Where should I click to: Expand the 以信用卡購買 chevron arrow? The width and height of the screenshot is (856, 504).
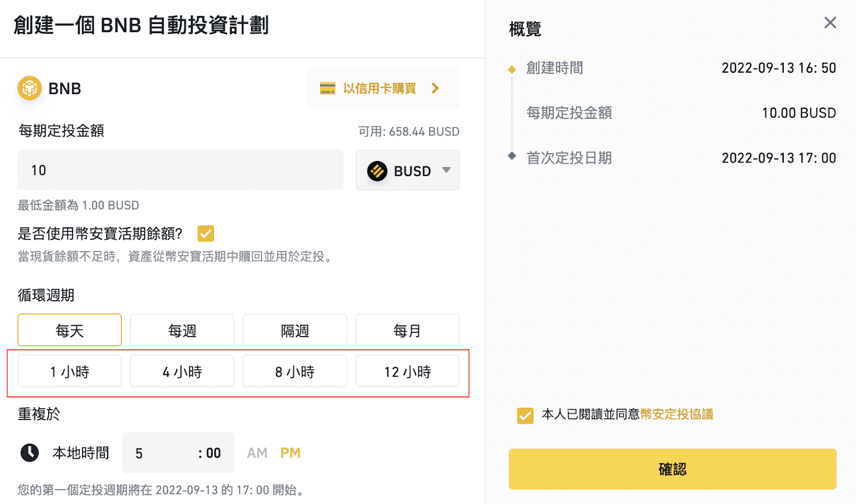(x=435, y=88)
